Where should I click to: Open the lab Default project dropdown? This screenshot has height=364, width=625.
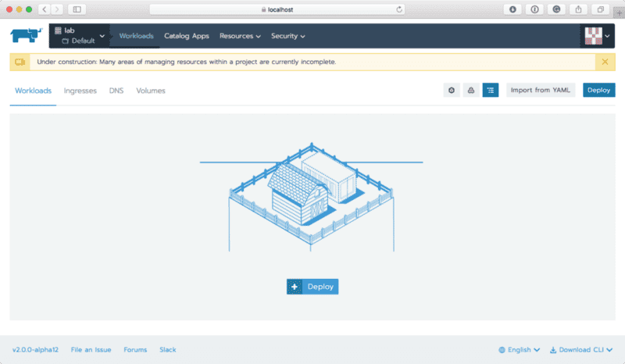[80, 36]
